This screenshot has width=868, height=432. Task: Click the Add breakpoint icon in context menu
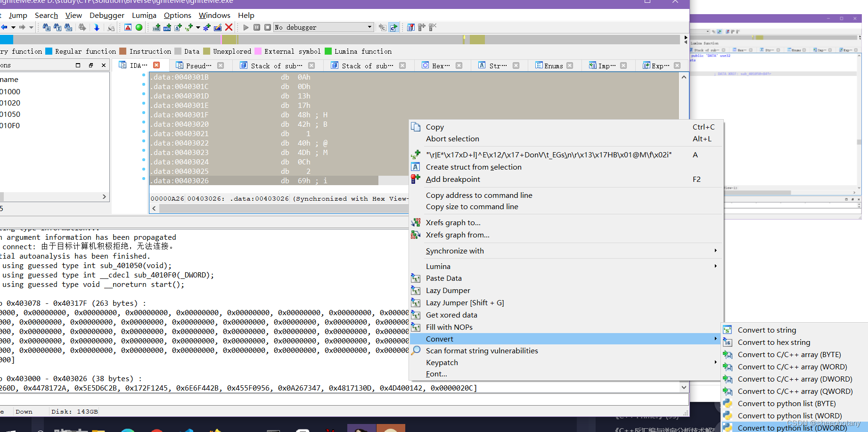pyautogui.click(x=416, y=179)
